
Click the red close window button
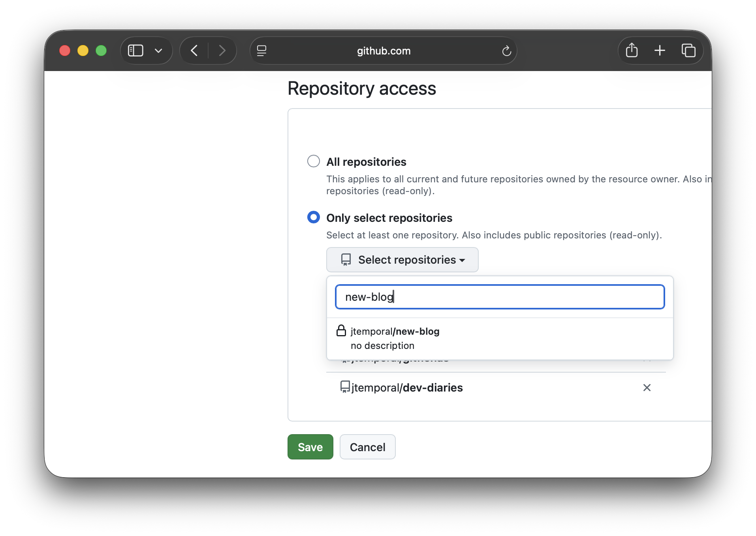tap(65, 51)
